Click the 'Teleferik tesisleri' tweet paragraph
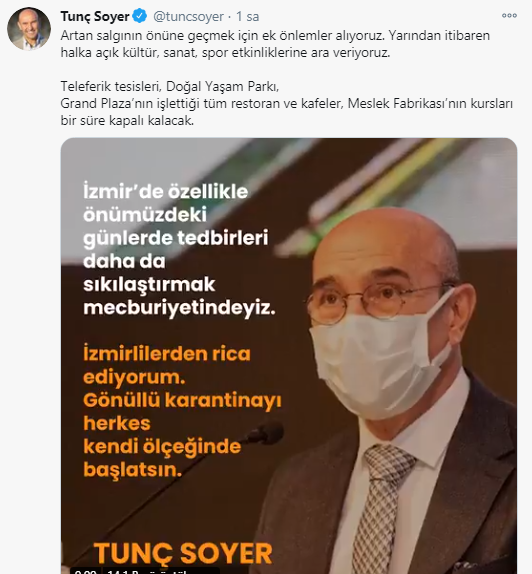Image resolution: width=532 pixels, height=574 pixels. tap(170, 86)
